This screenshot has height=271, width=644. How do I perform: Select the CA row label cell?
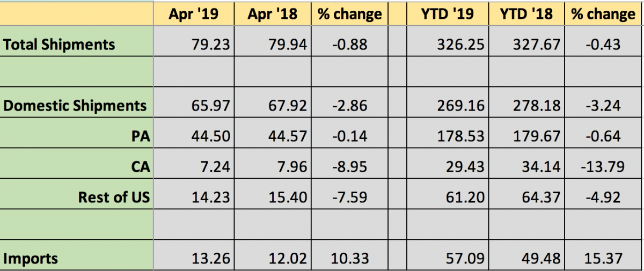tap(140, 167)
